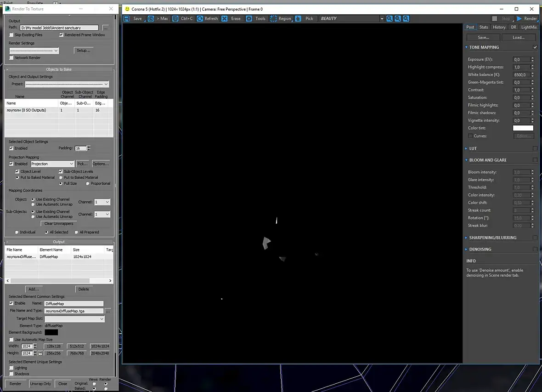Open the Tools gear icon
542x392 pixels.
click(249, 19)
